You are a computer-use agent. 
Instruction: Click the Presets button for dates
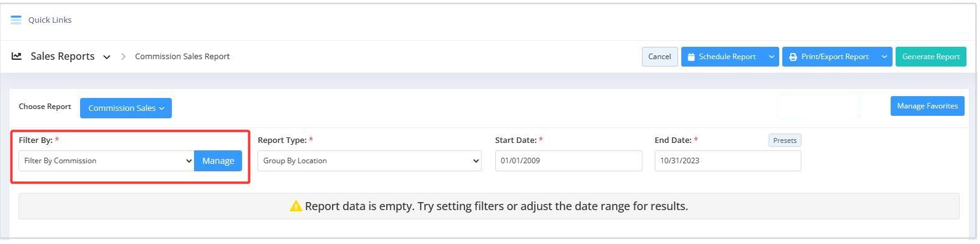click(x=785, y=140)
